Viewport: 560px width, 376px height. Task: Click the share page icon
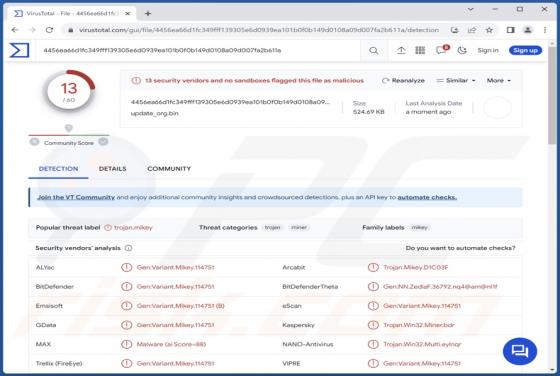[472, 30]
